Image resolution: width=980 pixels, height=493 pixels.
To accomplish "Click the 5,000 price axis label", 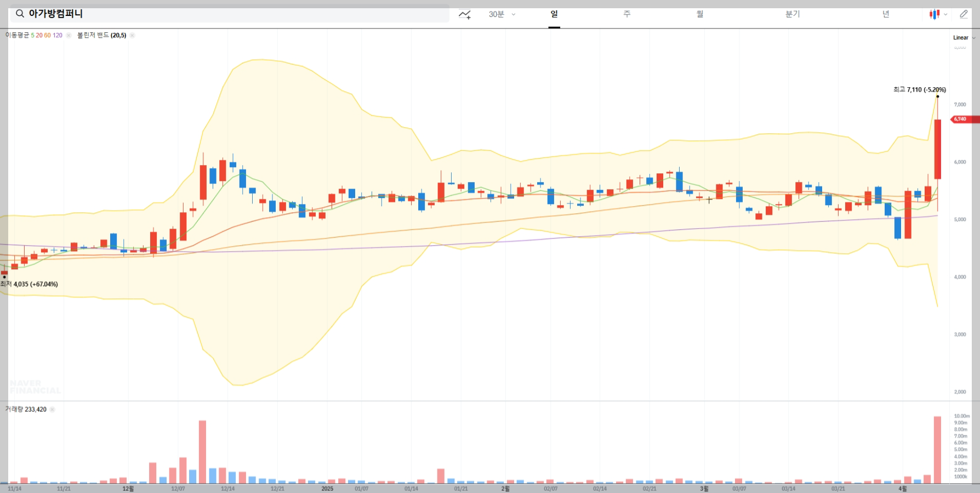I will [x=960, y=219].
